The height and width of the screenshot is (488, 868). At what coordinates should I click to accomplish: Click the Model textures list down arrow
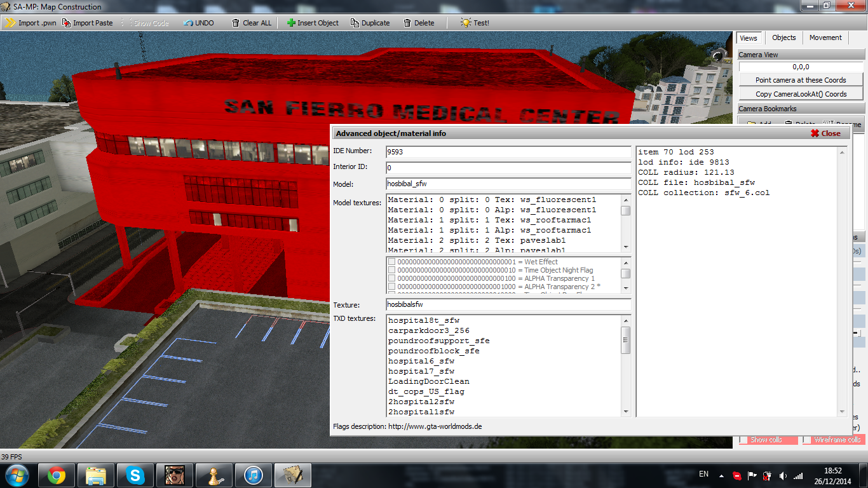click(626, 247)
